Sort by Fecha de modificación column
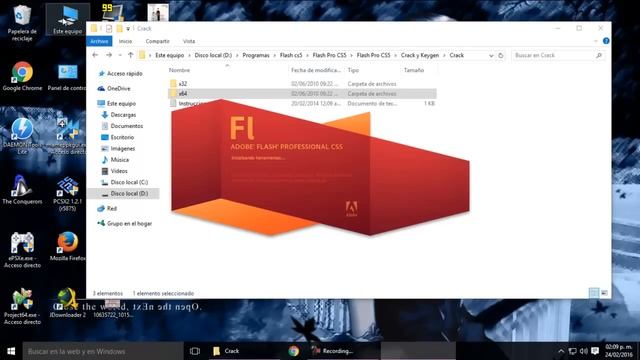 (x=316, y=70)
